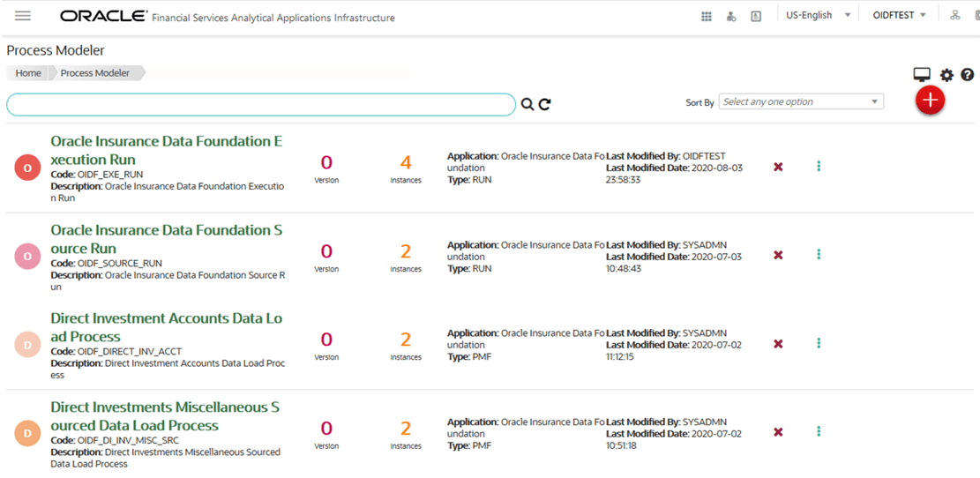Open Direct Investment Accounts Data Load Process

pos(167,327)
